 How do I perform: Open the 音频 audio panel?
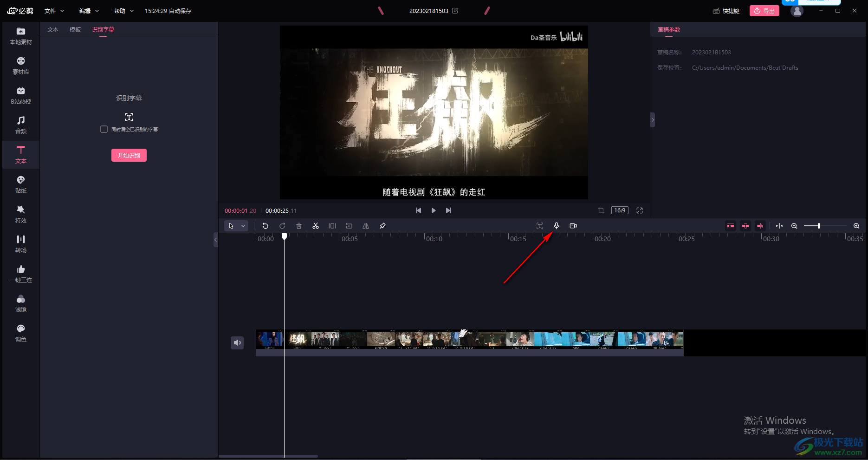tap(21, 125)
